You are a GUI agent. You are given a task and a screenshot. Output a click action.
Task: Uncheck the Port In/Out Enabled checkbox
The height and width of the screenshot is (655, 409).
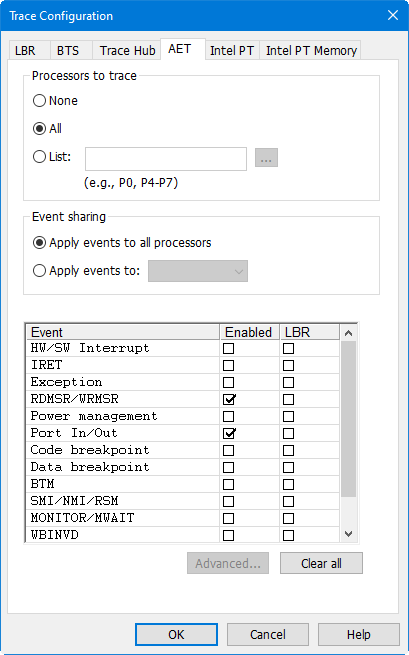coord(229,433)
